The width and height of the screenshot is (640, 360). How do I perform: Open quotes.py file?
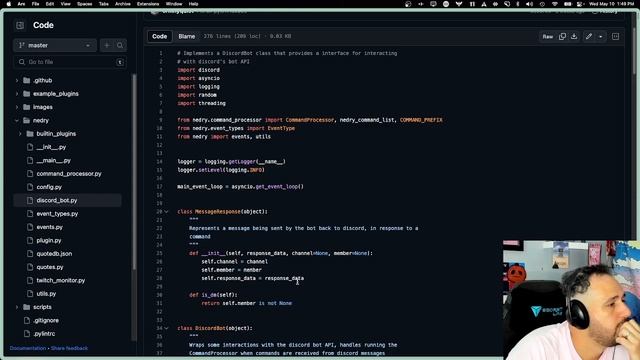50,267
